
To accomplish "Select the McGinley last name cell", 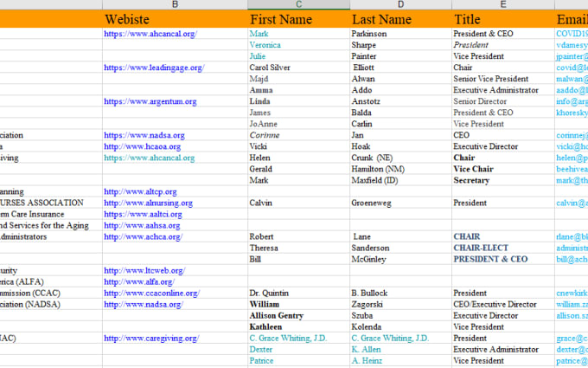I will pos(401,259).
